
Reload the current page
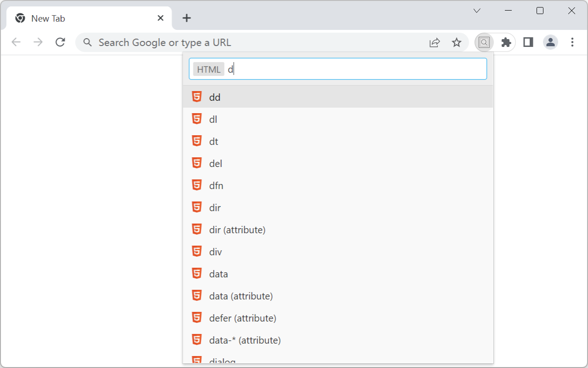[60, 42]
